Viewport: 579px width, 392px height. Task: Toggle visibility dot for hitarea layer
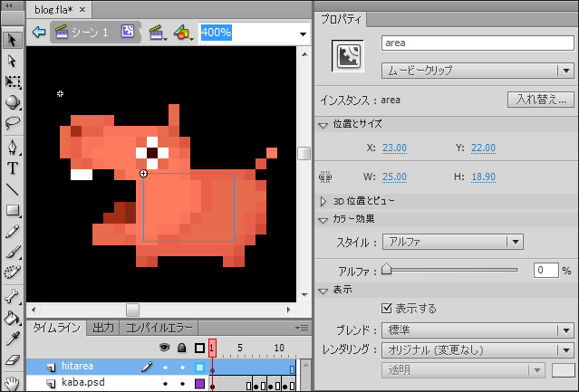165,368
